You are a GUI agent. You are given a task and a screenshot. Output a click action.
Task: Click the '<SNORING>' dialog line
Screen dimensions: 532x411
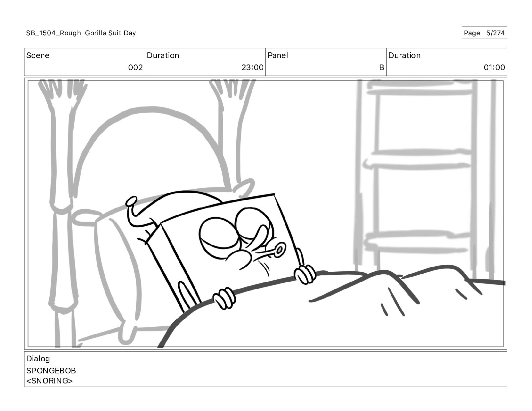[49, 381]
